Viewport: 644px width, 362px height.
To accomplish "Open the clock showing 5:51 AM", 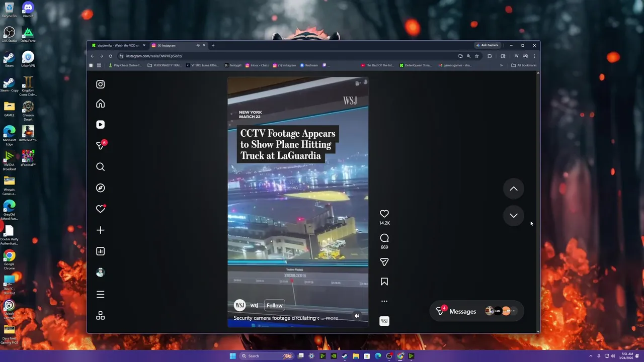I will pyautogui.click(x=627, y=356).
